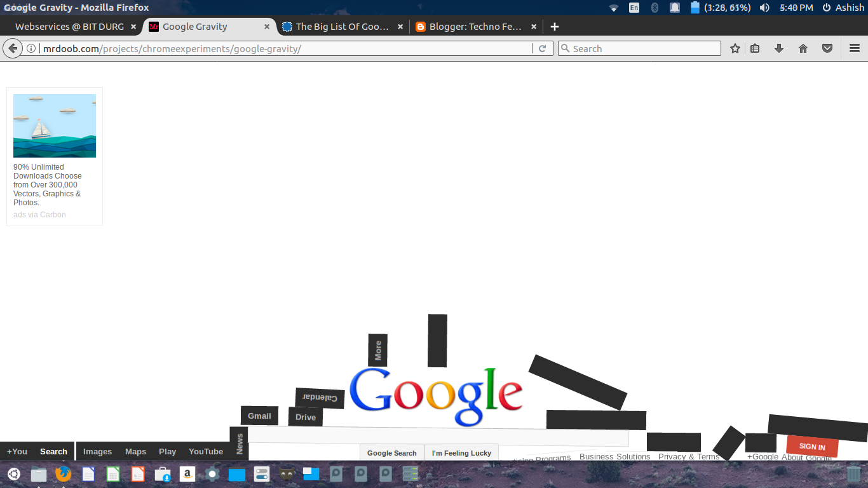This screenshot has height=488, width=868.
Task: Click the Firefox dock icon
Action: coord(63,474)
